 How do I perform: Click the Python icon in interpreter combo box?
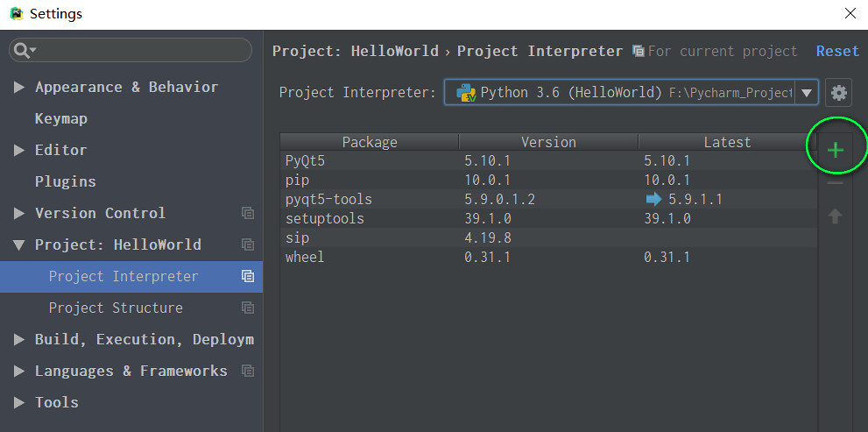[466, 93]
